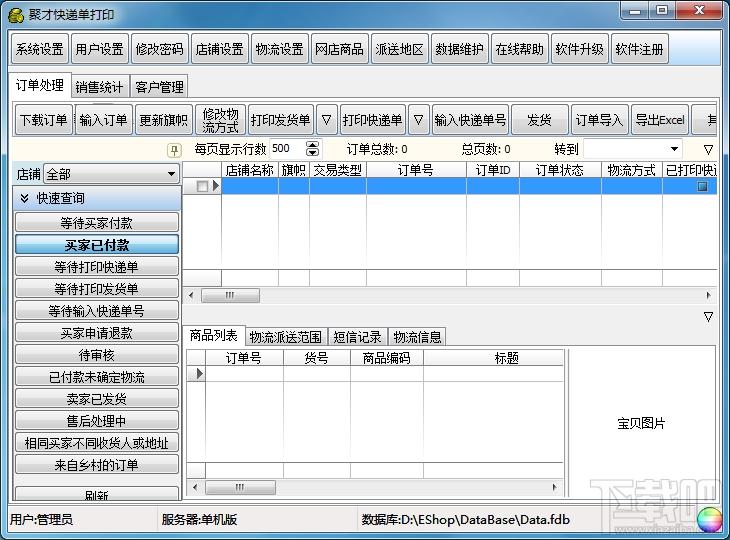Click the 店铺名称 column header
The width and height of the screenshot is (730, 540).
pyautogui.click(x=250, y=170)
